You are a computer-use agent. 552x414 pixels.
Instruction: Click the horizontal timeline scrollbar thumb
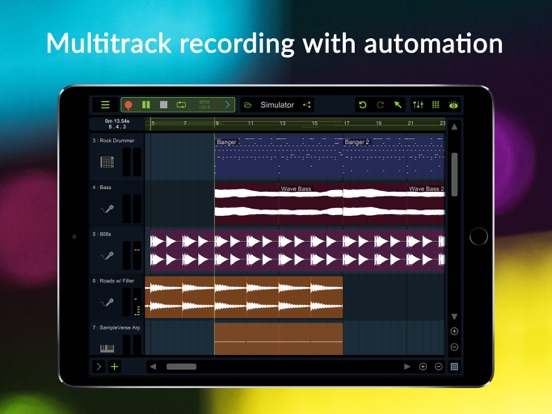(x=181, y=366)
